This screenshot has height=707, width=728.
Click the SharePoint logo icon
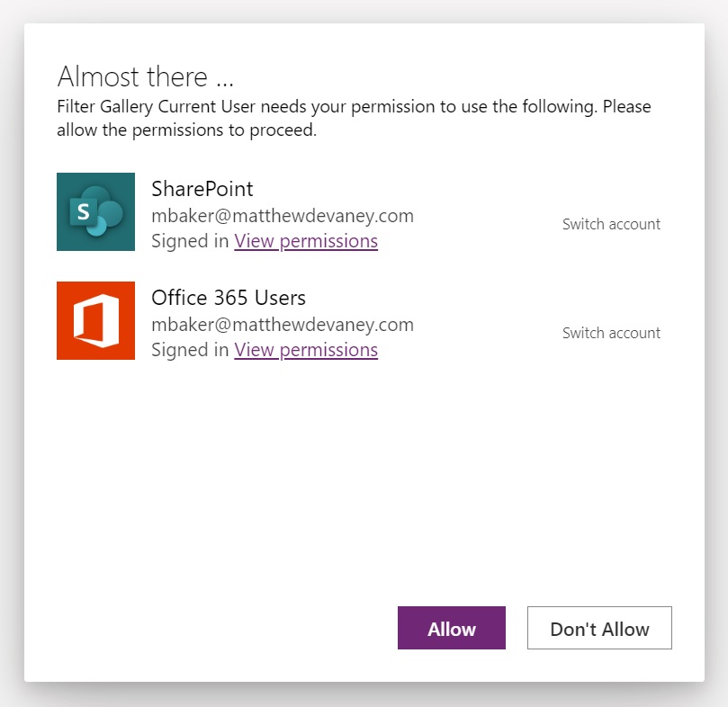pos(95,211)
